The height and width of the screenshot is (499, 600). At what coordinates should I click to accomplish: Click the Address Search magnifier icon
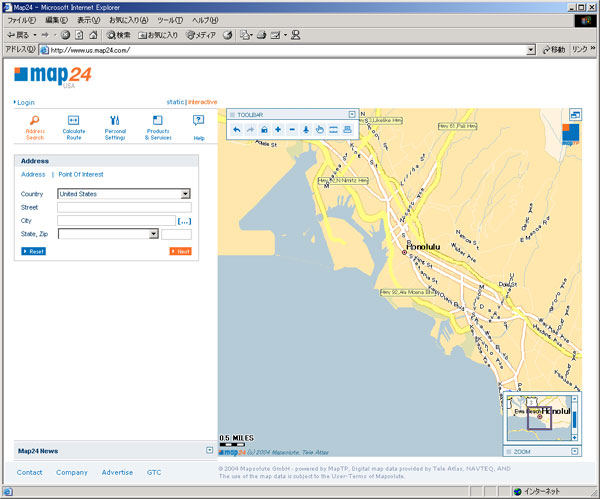(x=34, y=120)
